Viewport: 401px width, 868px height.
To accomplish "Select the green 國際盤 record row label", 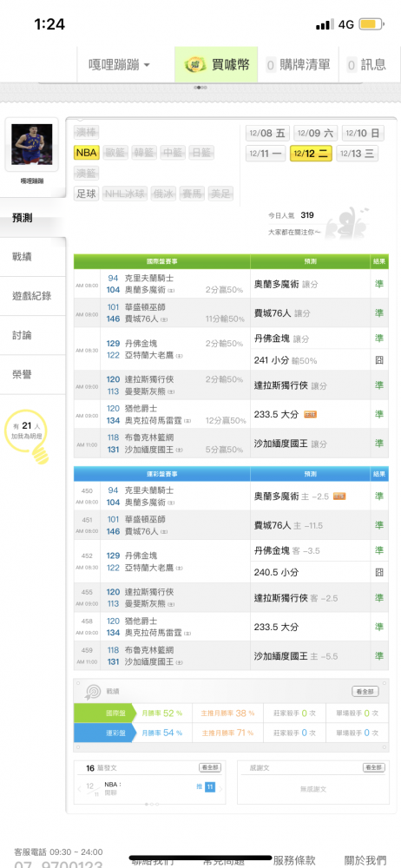I will point(107,713).
